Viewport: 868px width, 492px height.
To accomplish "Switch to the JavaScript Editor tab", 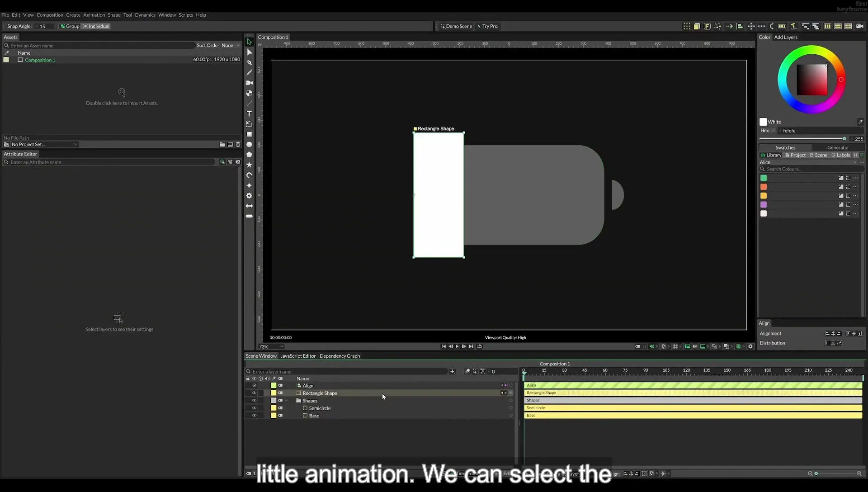I will tap(298, 356).
